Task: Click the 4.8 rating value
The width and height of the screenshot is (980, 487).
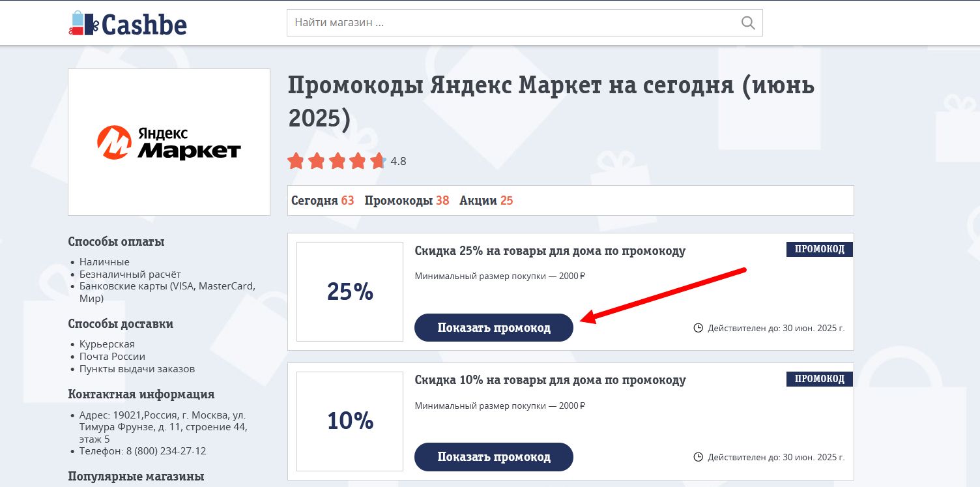Action: [398, 161]
